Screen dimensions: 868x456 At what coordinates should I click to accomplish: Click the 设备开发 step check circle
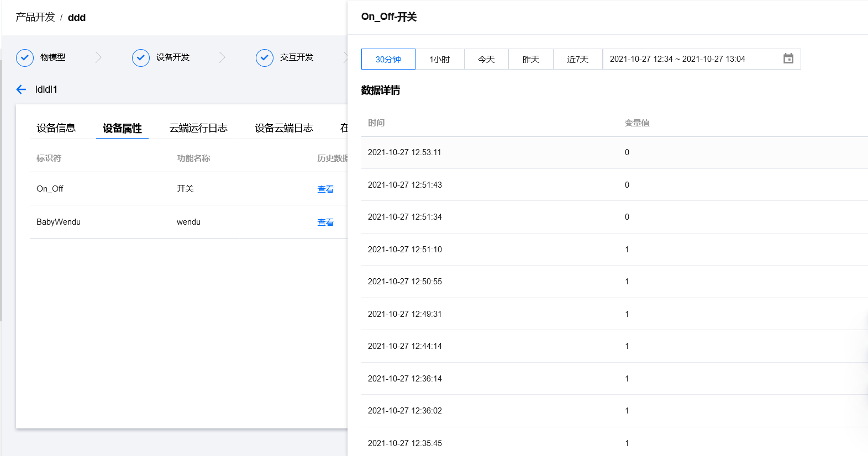(141, 57)
